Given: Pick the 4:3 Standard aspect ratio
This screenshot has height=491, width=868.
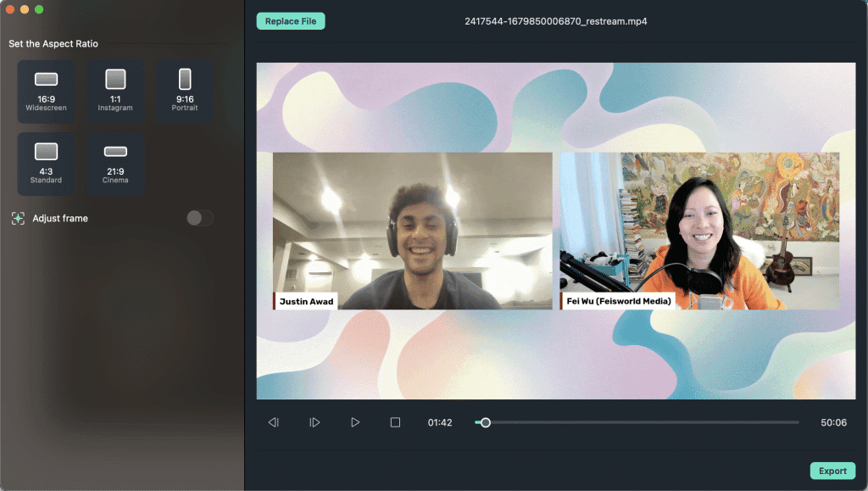Looking at the screenshot, I should click(x=46, y=164).
